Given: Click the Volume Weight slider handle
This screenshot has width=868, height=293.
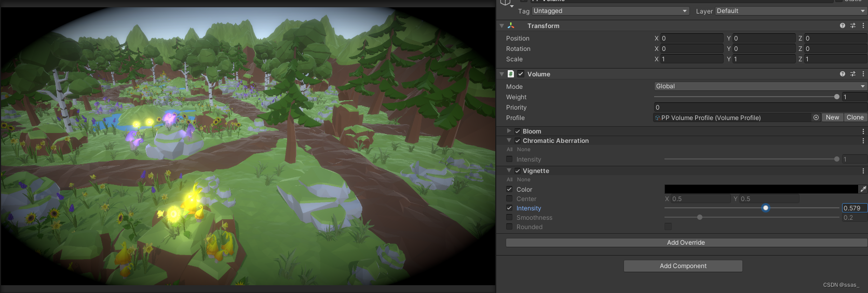Looking at the screenshot, I should (x=836, y=97).
